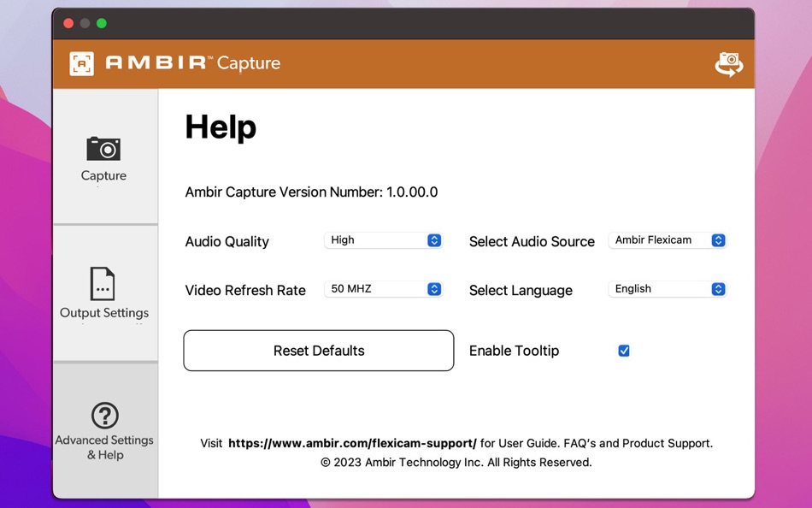Open the Video Refresh Rate dropdown
The width and height of the screenshot is (812, 508).
click(383, 289)
